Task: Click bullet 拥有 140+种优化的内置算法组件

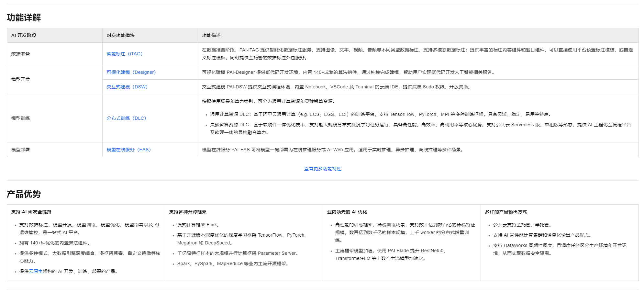Action: 55,243
